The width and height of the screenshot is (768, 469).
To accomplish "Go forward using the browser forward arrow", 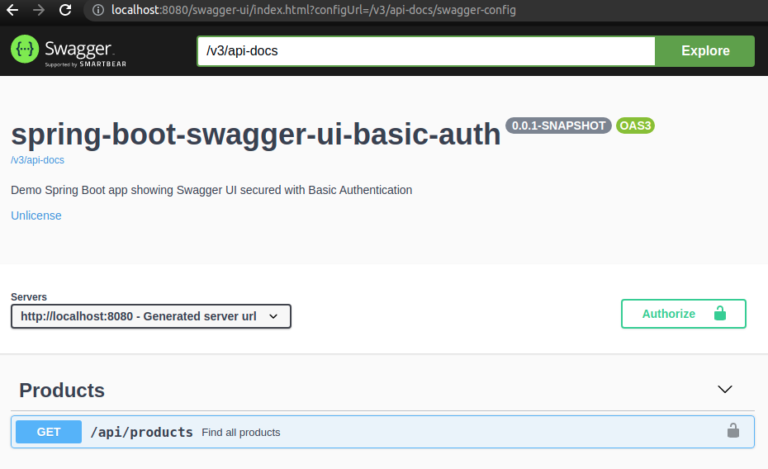I will [x=39, y=10].
